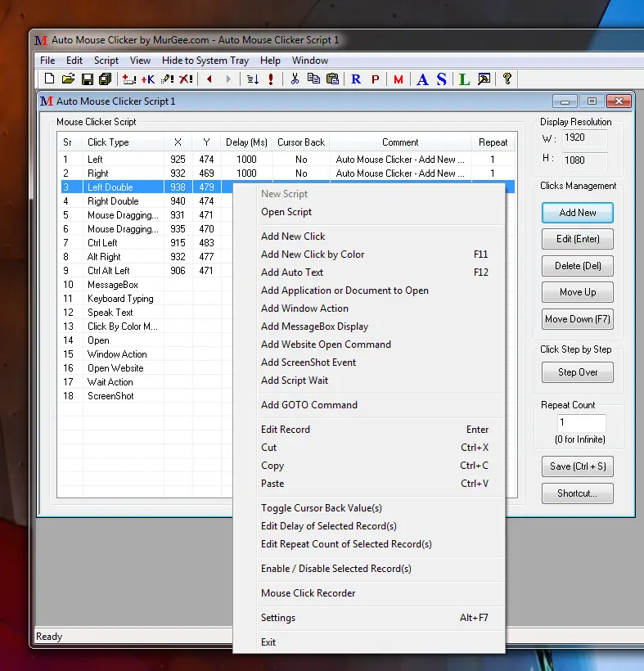
Task: Choose Copy from context menu
Action: (x=369, y=465)
